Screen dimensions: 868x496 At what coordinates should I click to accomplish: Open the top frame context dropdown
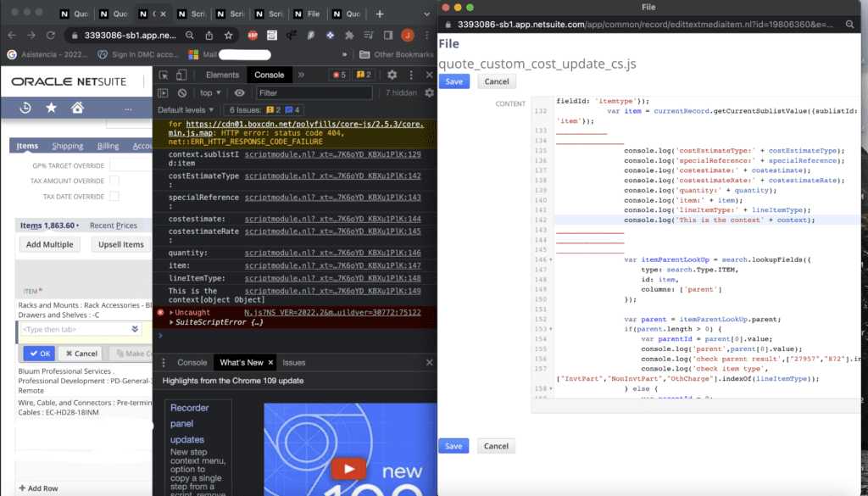(209, 92)
